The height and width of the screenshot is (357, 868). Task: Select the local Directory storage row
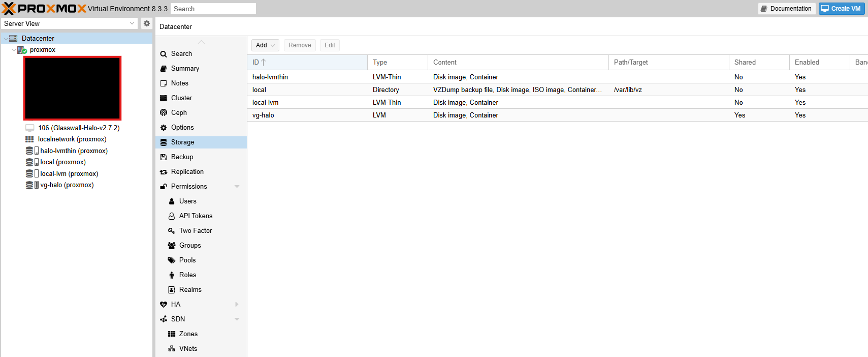557,90
